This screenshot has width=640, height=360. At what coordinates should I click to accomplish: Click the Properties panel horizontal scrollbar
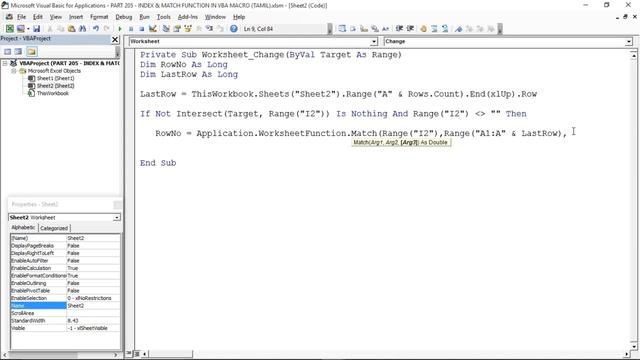(61, 355)
